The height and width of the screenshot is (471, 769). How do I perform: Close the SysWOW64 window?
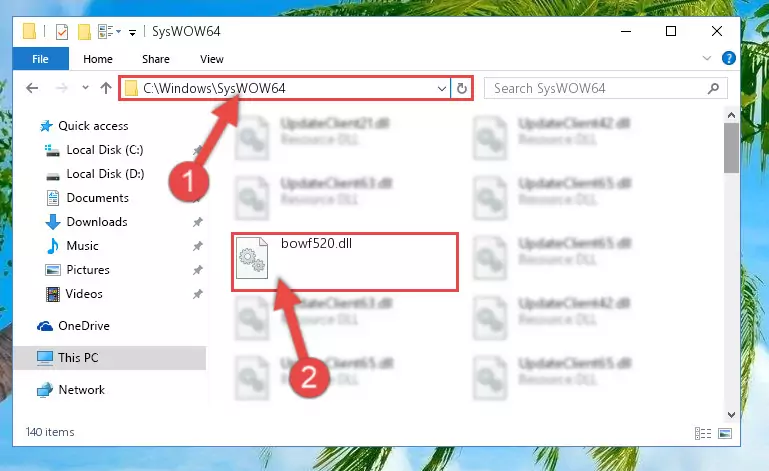(x=717, y=31)
